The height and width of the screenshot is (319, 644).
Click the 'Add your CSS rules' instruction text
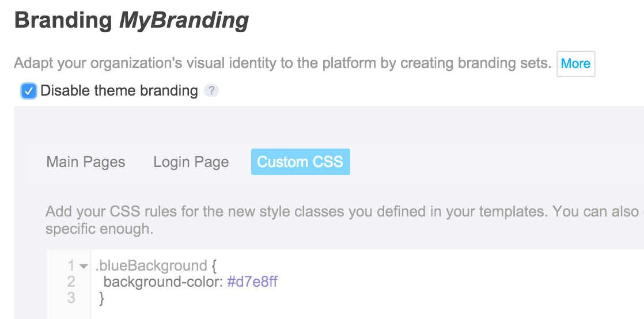(x=344, y=220)
